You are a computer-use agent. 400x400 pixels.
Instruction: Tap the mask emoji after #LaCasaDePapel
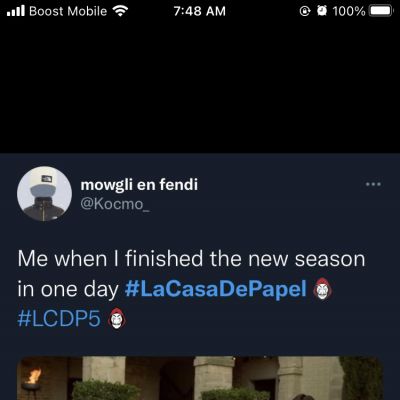pos(322,289)
